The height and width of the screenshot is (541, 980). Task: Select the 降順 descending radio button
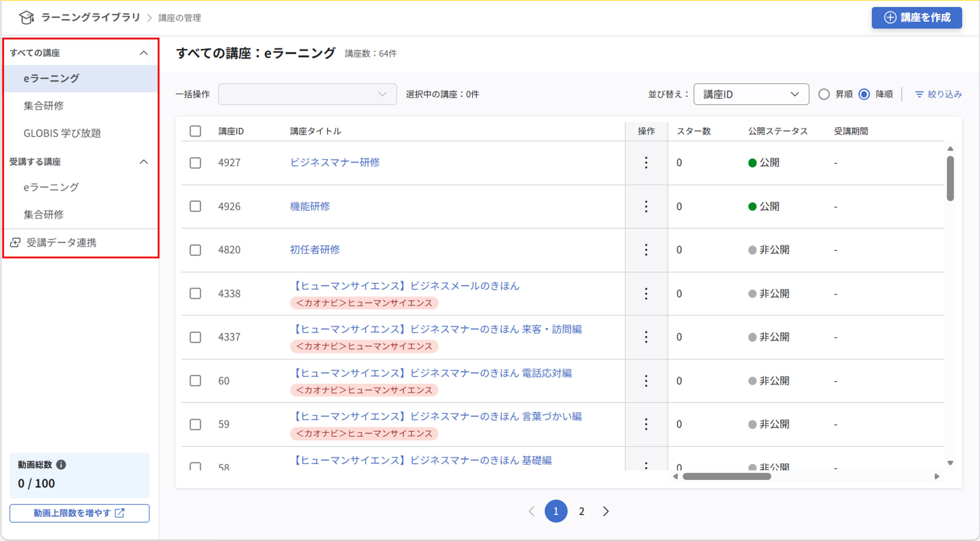click(x=864, y=94)
